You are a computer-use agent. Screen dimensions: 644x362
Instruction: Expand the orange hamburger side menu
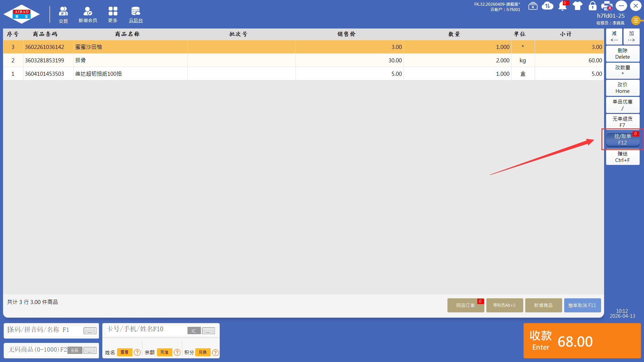click(x=636, y=20)
